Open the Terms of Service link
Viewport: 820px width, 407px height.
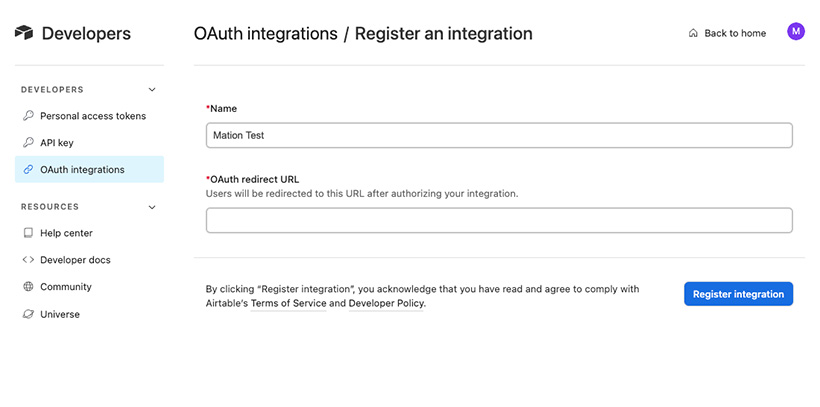[x=289, y=303]
